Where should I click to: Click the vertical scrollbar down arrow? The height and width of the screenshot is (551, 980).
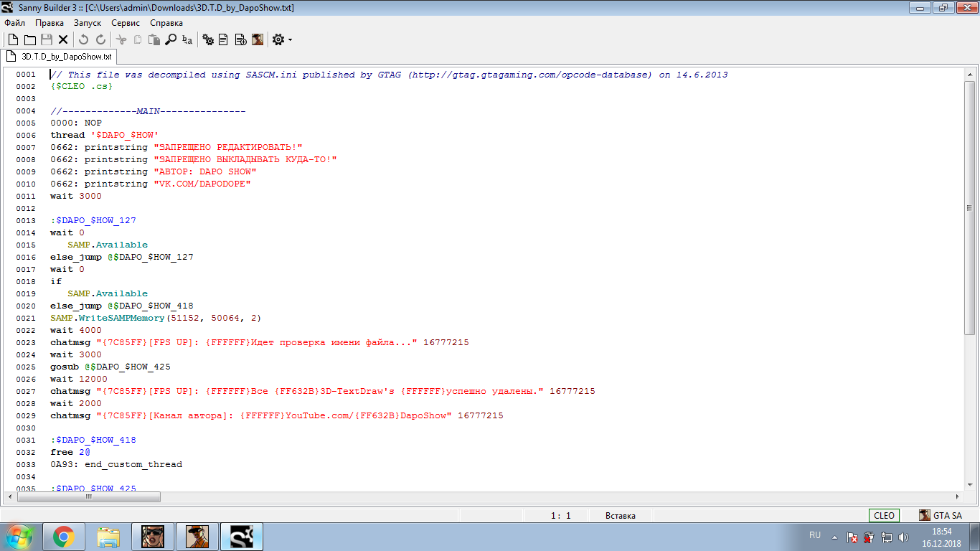tap(970, 485)
